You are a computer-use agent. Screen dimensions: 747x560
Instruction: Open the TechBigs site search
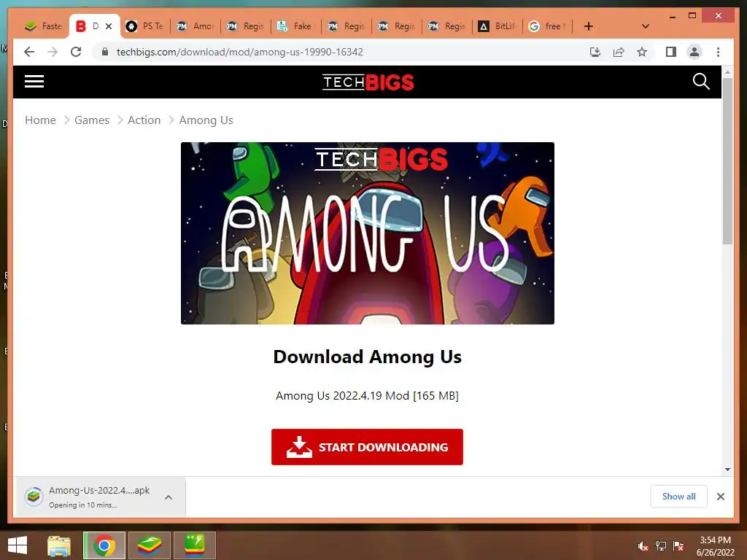click(x=701, y=82)
